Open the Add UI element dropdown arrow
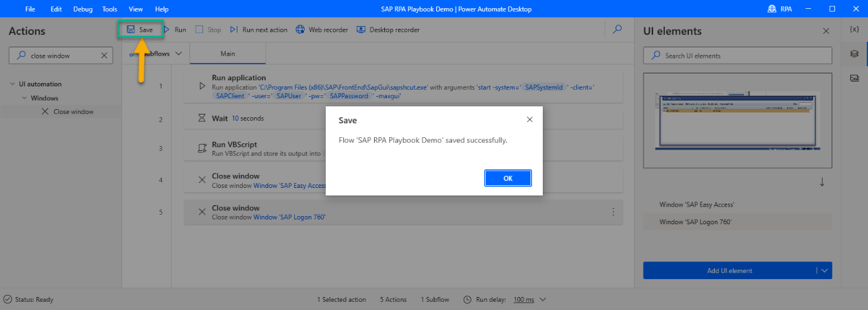Image resolution: width=868 pixels, height=310 pixels. pyautogui.click(x=824, y=271)
